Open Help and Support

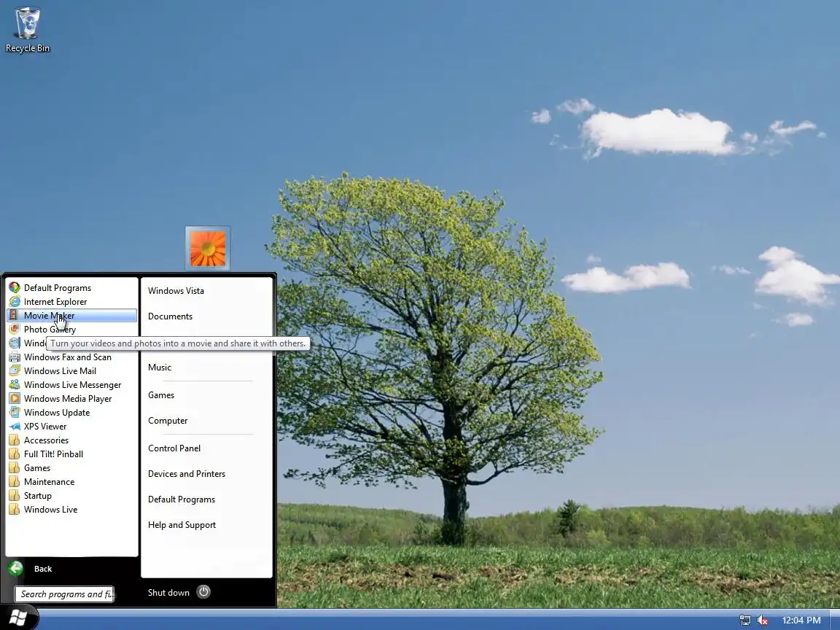point(182,525)
